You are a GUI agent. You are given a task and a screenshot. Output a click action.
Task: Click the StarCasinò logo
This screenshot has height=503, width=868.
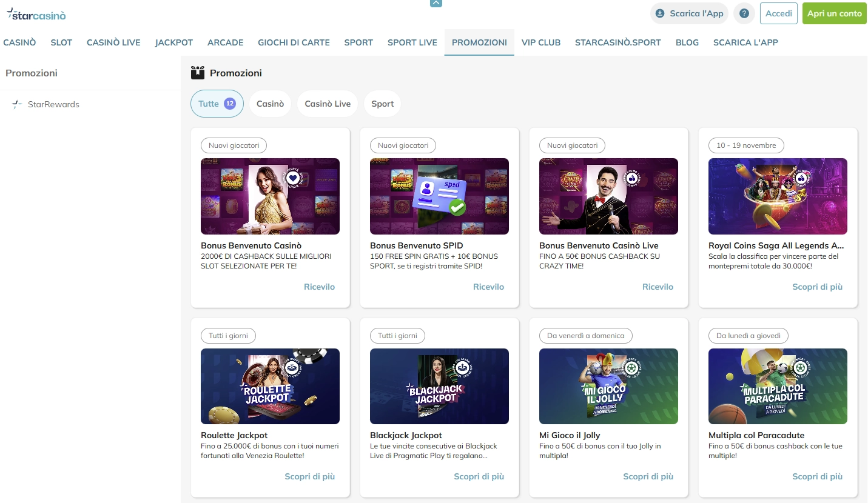36,13
